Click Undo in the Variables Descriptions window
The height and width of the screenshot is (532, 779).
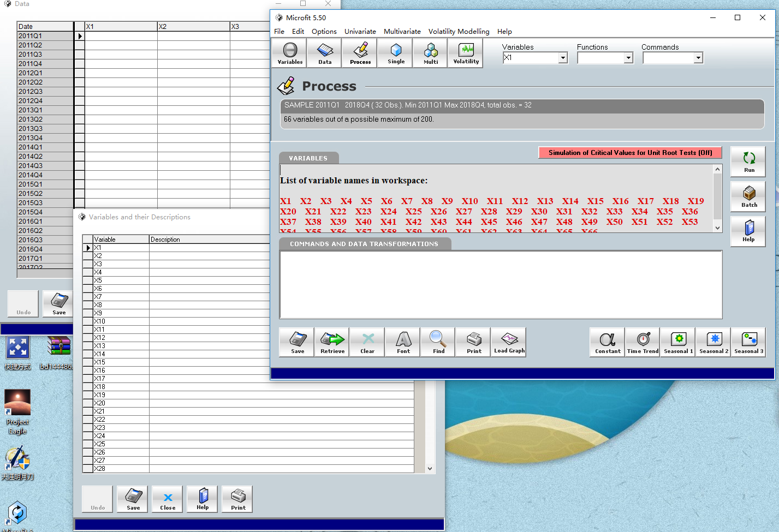[98, 499]
